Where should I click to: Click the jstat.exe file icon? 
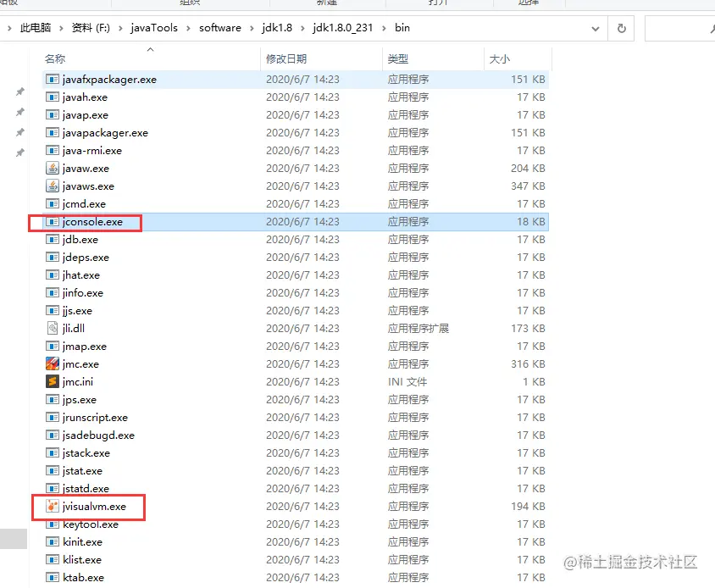53,471
